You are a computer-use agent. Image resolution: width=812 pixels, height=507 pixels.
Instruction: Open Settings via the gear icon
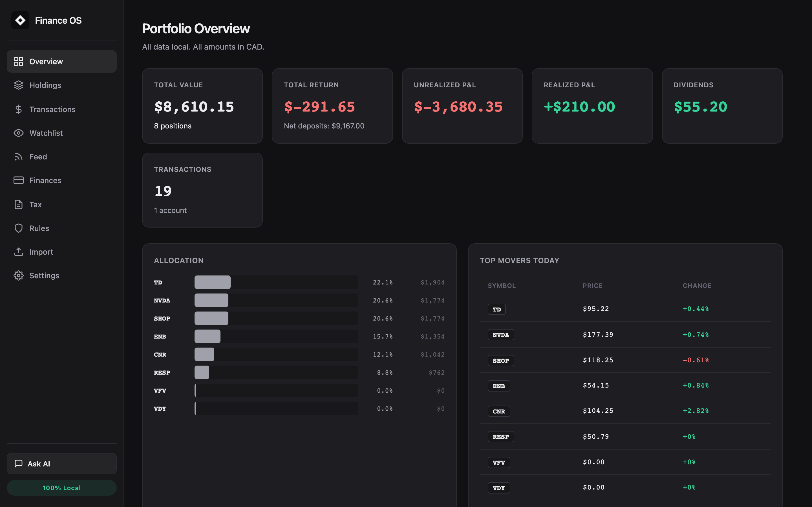pos(18,275)
